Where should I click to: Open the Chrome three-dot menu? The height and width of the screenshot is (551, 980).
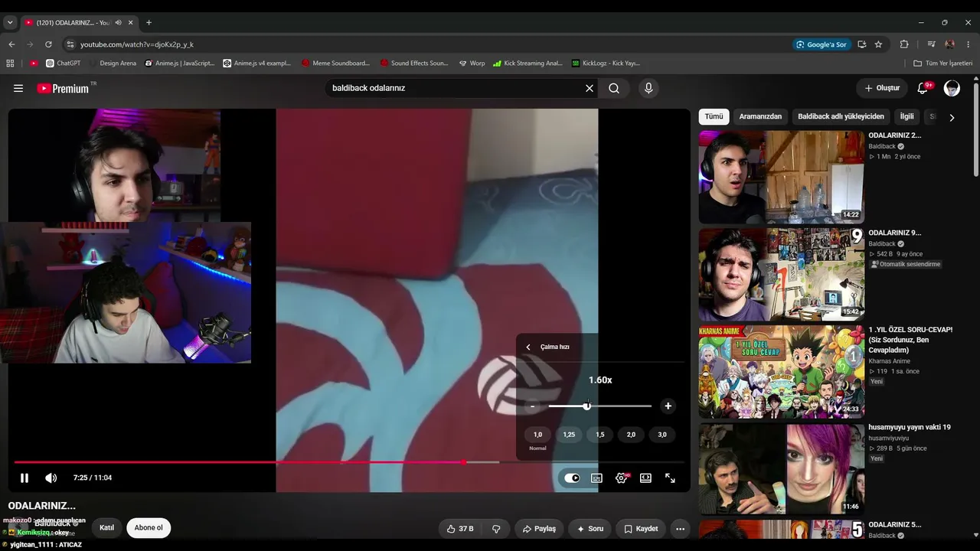969,44
